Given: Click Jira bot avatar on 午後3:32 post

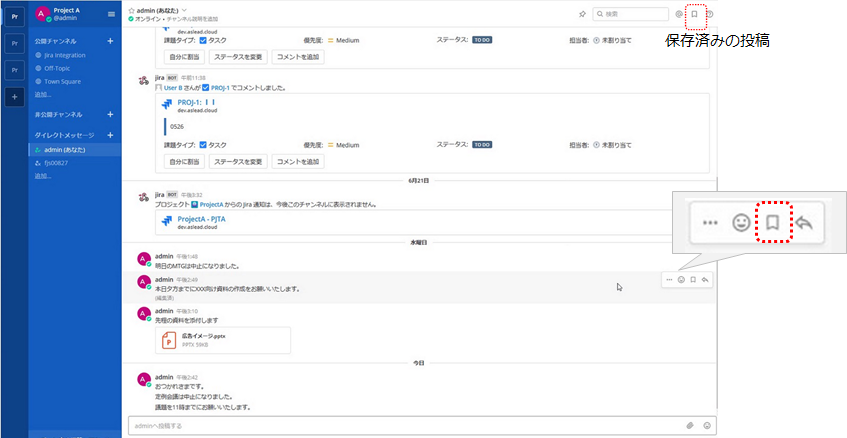Looking at the screenshot, I should pos(144,197).
